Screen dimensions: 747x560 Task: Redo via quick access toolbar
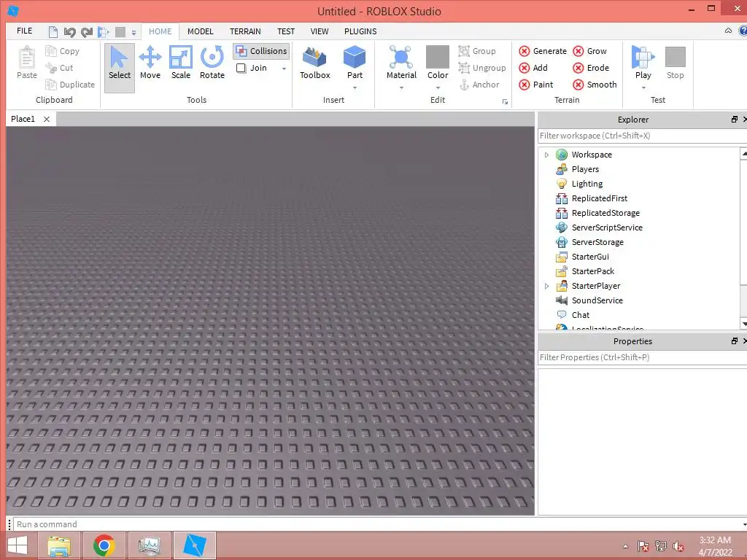[x=86, y=32]
